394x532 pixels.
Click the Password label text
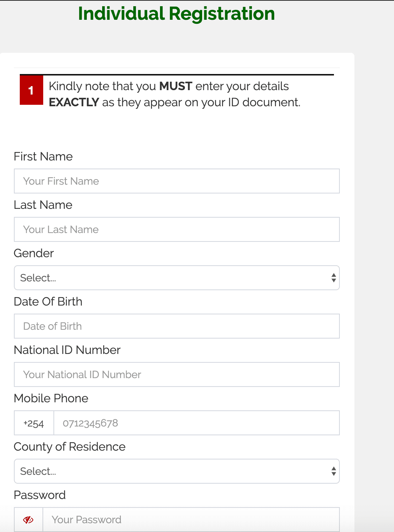40,495
